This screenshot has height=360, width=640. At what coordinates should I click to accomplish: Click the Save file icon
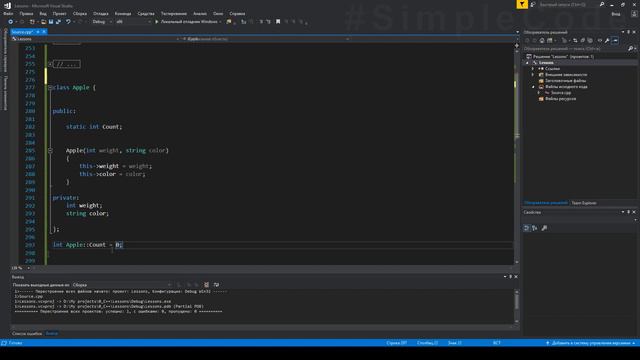click(51, 22)
